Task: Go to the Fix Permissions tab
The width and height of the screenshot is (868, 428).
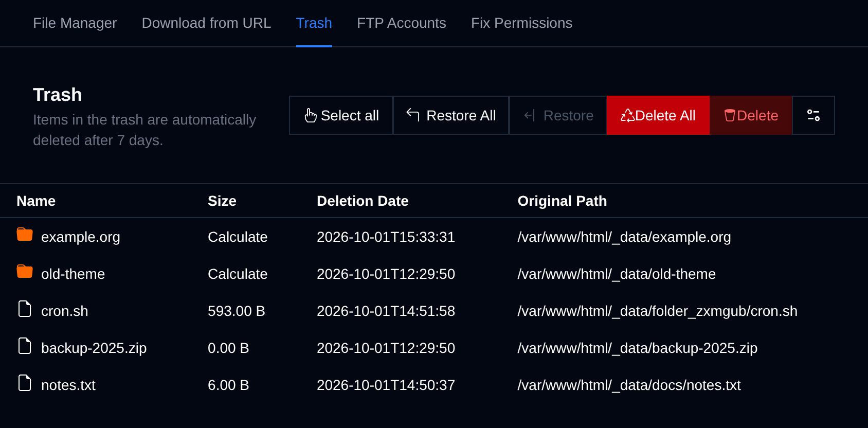Action: pyautogui.click(x=521, y=23)
